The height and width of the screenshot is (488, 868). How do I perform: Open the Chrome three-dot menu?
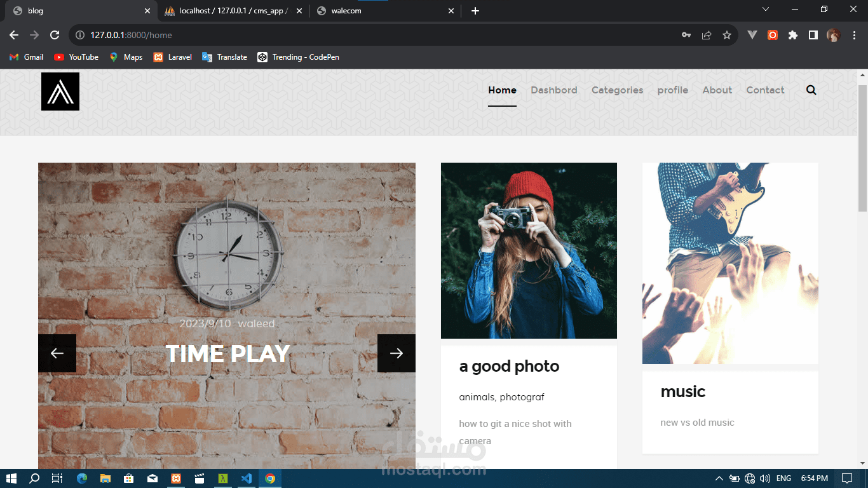[x=854, y=35]
